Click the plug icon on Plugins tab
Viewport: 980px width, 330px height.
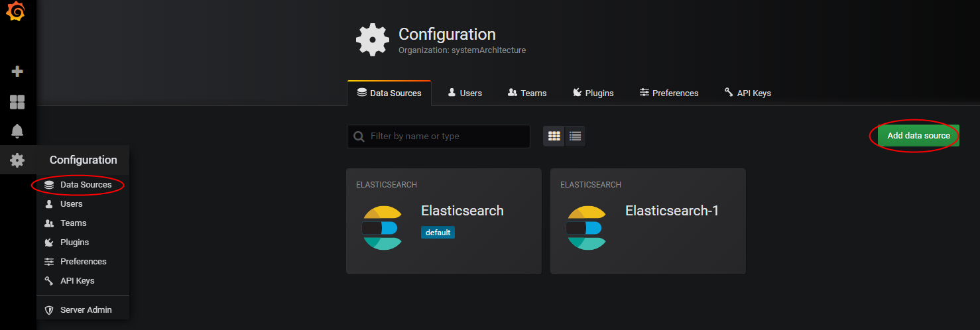tap(578, 93)
